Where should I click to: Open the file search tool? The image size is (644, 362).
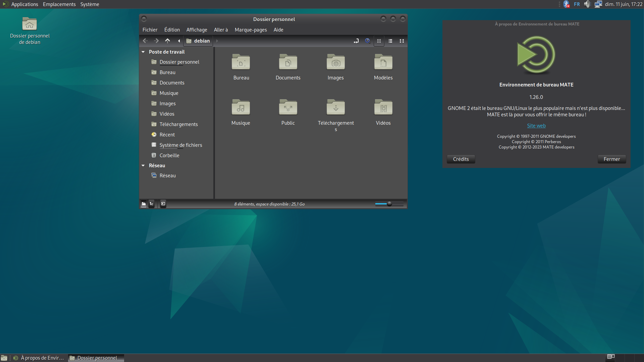(x=368, y=41)
